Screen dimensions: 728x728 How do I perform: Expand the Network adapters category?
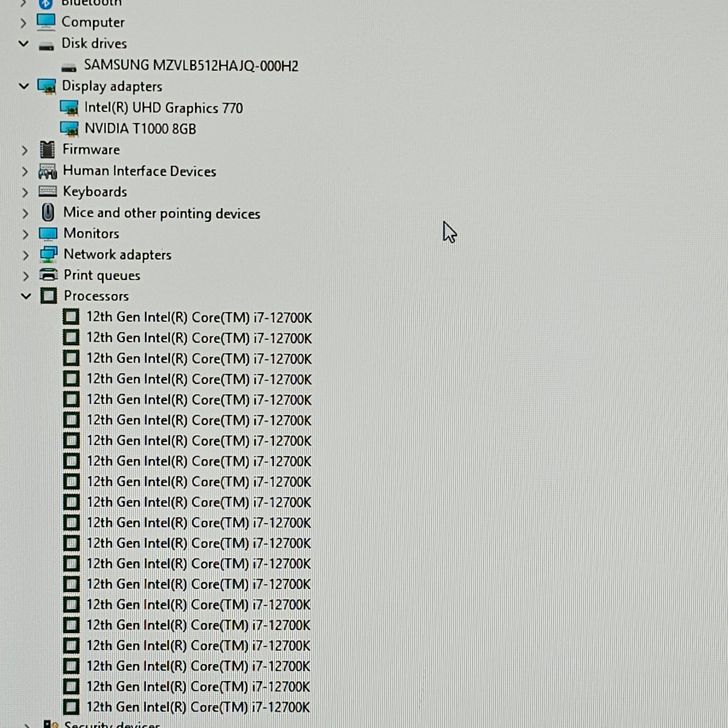click(25, 255)
